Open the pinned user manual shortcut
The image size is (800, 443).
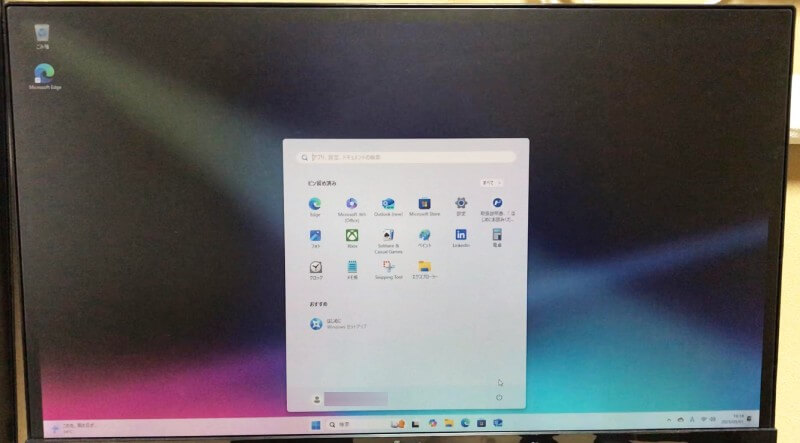pos(497,209)
